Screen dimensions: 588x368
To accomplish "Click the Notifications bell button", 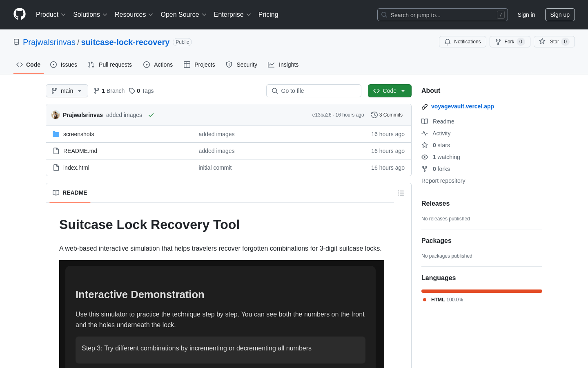I will [463, 42].
